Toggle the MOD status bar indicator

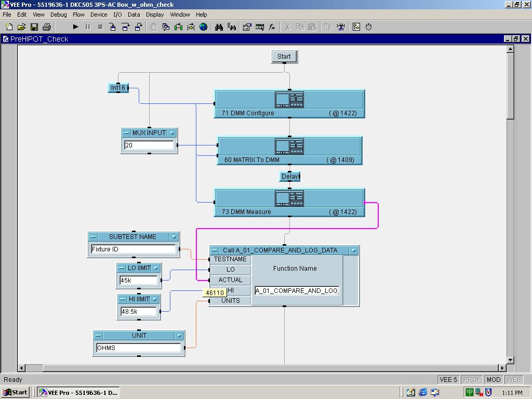point(493,380)
